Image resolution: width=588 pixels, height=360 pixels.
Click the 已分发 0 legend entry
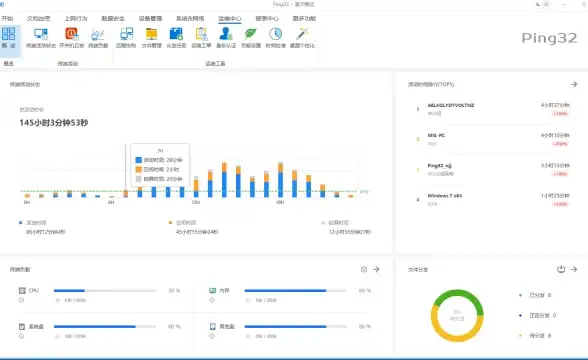pyautogui.click(x=536, y=295)
